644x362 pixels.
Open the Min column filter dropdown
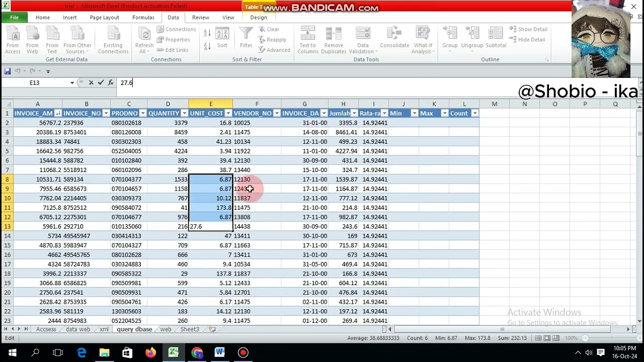coord(415,114)
